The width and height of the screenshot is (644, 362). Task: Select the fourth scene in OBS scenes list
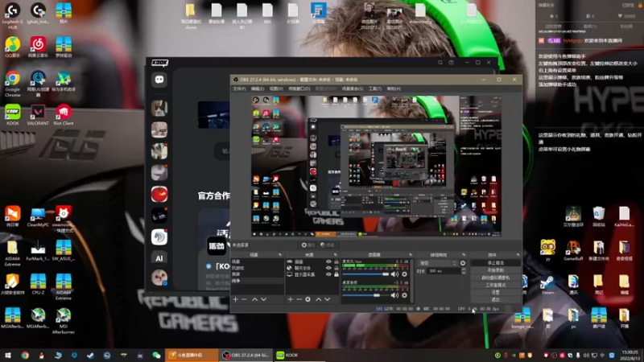coord(258,281)
